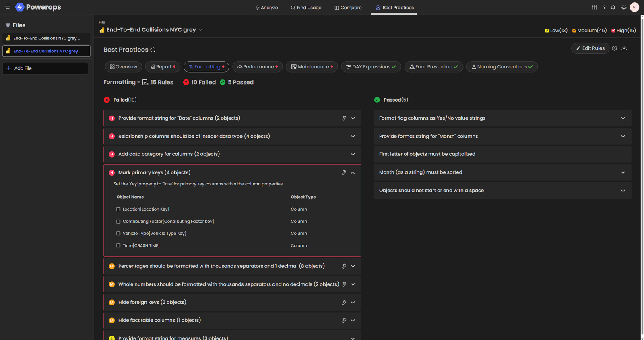Select the first End-To-End Collisions file
The width and height of the screenshot is (644, 340).
[46, 38]
